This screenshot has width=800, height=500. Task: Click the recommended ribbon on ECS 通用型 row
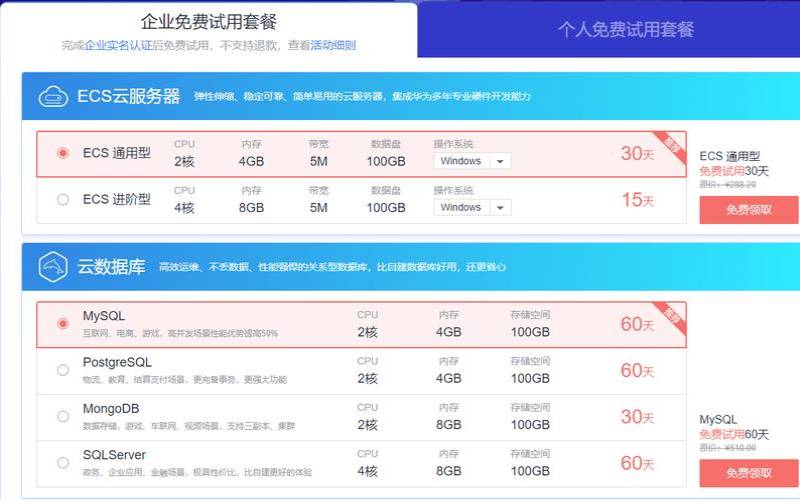tap(670, 147)
